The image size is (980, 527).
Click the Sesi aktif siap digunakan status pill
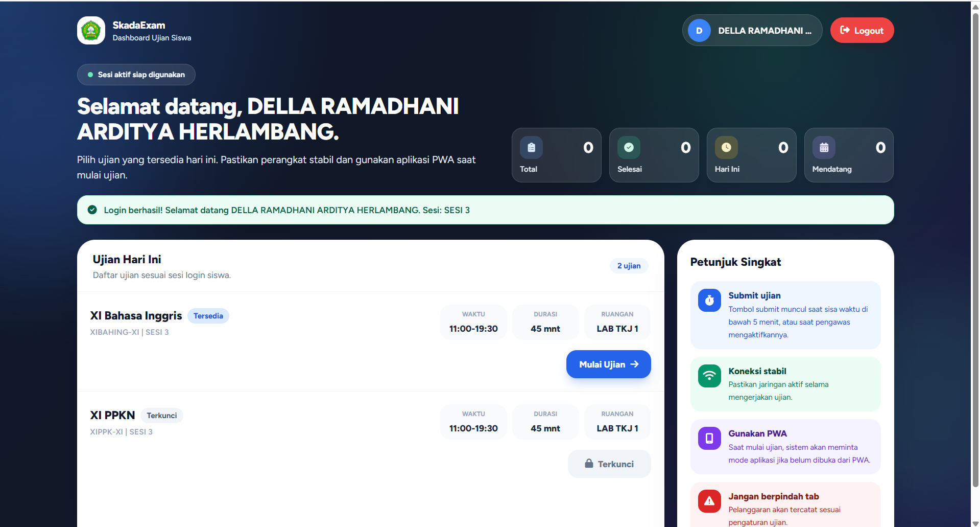[x=136, y=75]
